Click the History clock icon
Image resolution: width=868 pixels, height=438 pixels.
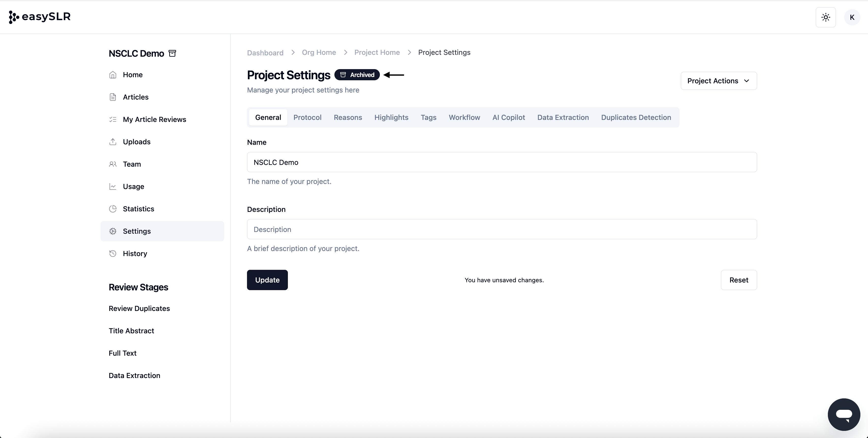point(113,253)
